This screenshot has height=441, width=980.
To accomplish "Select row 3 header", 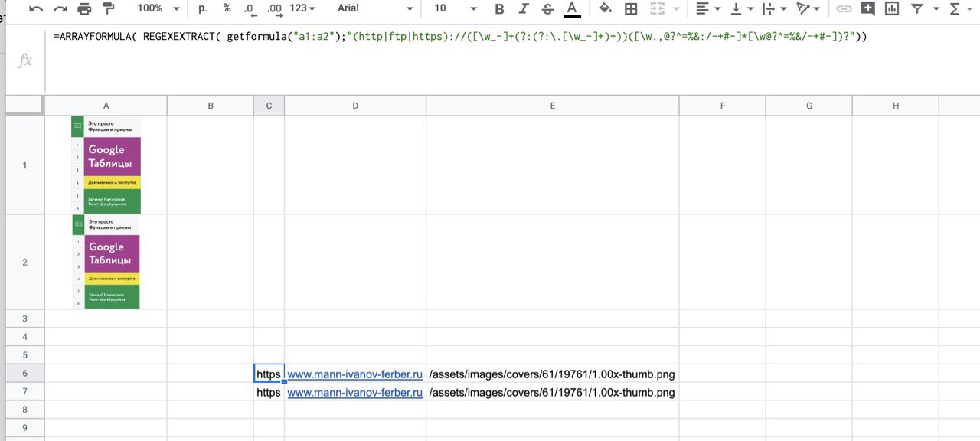I will pos(24,318).
